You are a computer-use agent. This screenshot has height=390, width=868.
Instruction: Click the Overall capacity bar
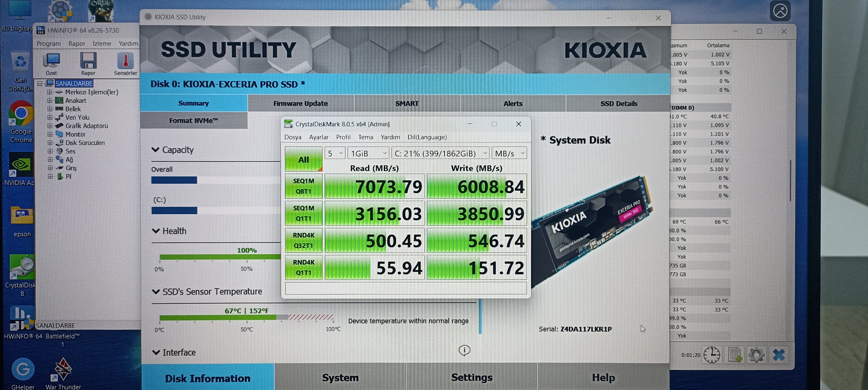216,180
